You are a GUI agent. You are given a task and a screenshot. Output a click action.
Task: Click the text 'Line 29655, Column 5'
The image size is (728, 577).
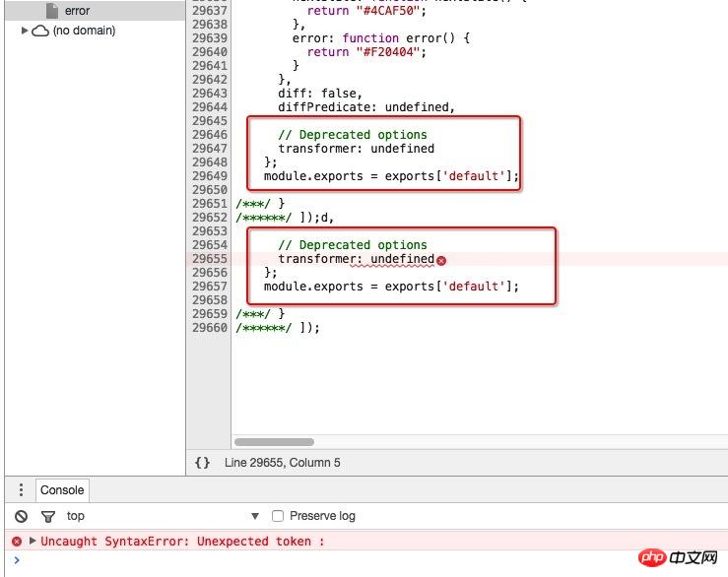(x=283, y=463)
